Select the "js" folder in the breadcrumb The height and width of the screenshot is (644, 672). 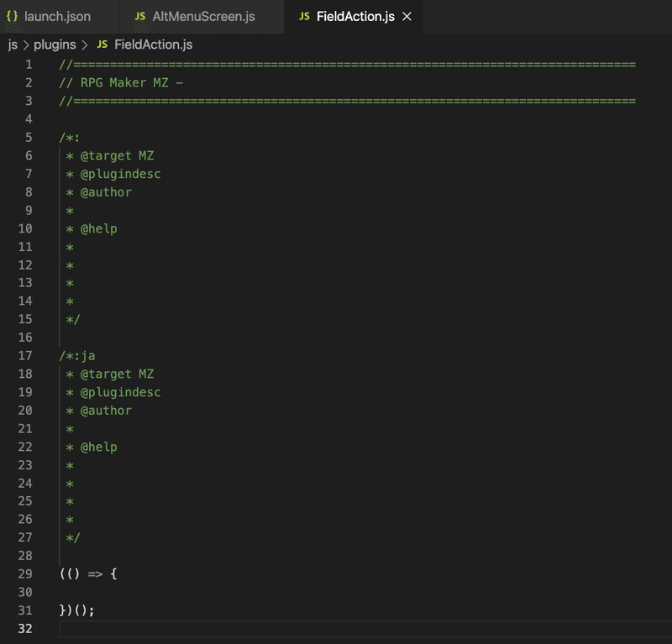[x=13, y=45]
